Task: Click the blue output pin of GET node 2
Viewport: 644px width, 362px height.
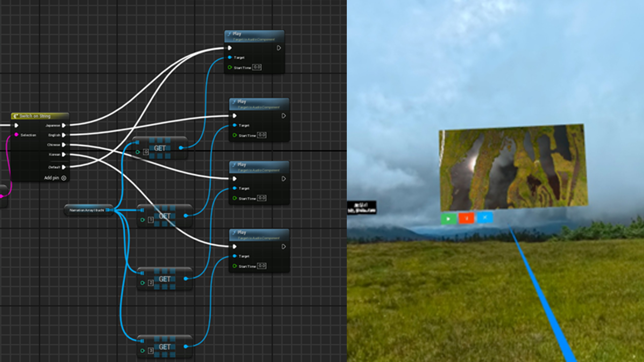Action: [186, 279]
